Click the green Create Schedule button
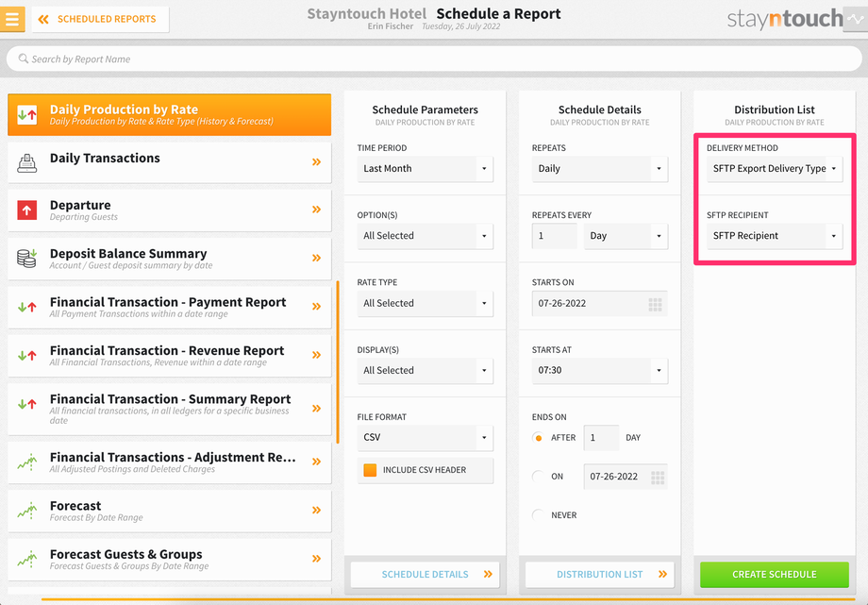Screen dimensions: 868x605 (775, 575)
